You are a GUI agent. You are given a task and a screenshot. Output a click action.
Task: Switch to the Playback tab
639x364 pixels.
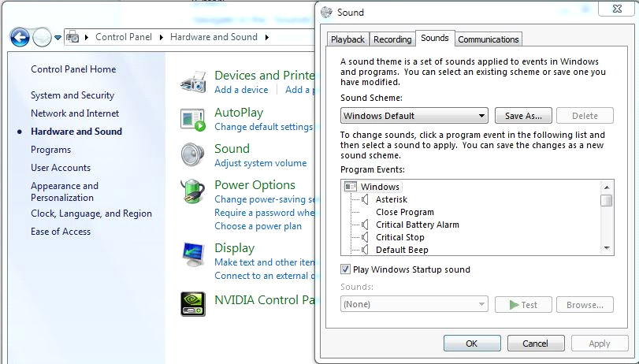click(347, 39)
